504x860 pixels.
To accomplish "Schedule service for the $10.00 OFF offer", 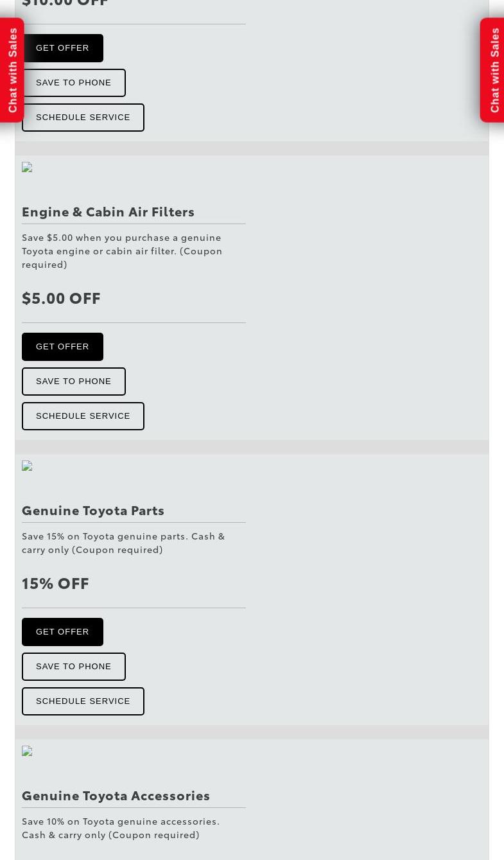I will click(83, 118).
